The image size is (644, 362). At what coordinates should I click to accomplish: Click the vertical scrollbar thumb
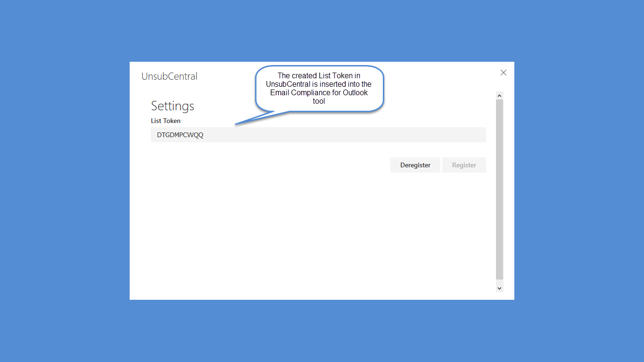tap(500, 190)
